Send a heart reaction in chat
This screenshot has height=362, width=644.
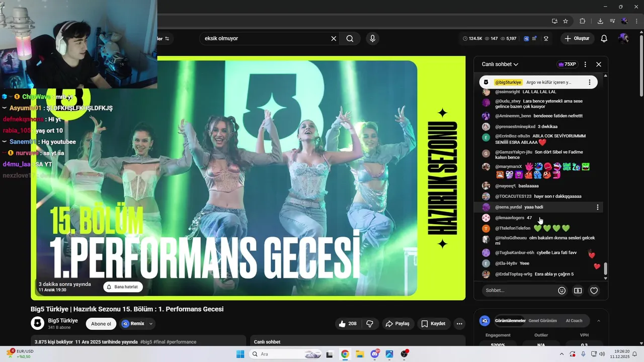coord(594,290)
